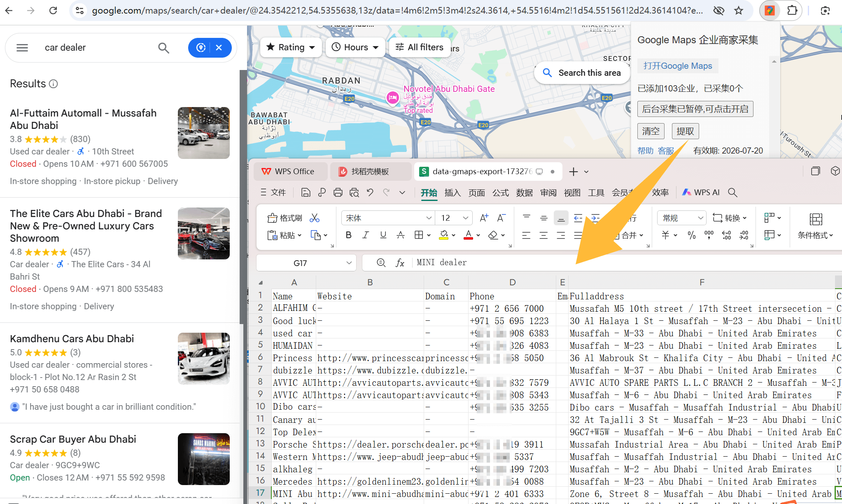
Task: Select the column F header
Action: [x=702, y=282]
